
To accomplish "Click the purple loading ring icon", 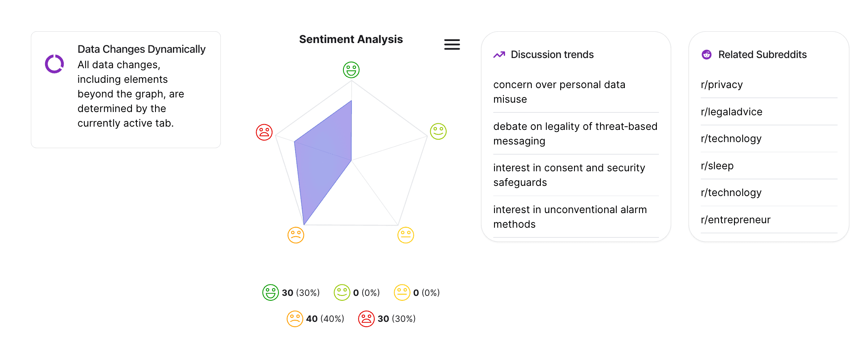I will [x=54, y=64].
